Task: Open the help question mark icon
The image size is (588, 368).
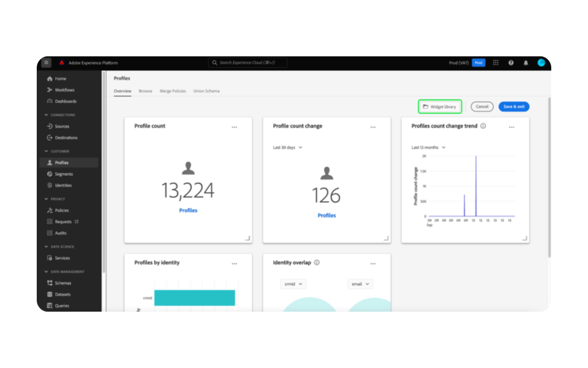Action: click(x=510, y=63)
